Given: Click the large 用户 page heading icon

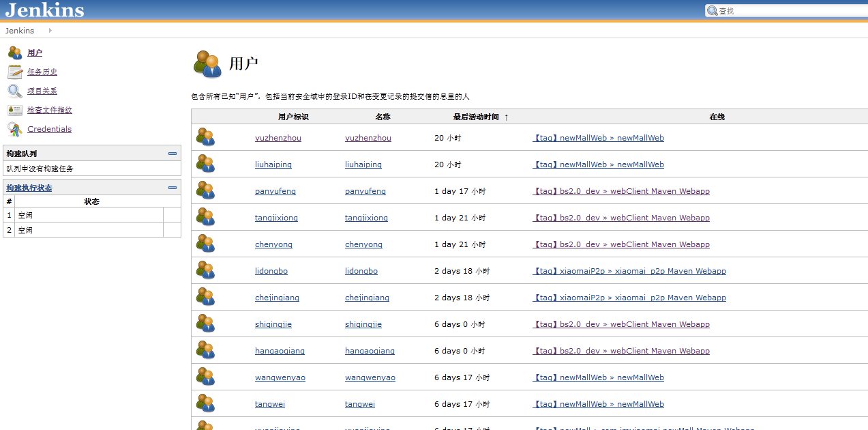Looking at the screenshot, I should coord(208,65).
